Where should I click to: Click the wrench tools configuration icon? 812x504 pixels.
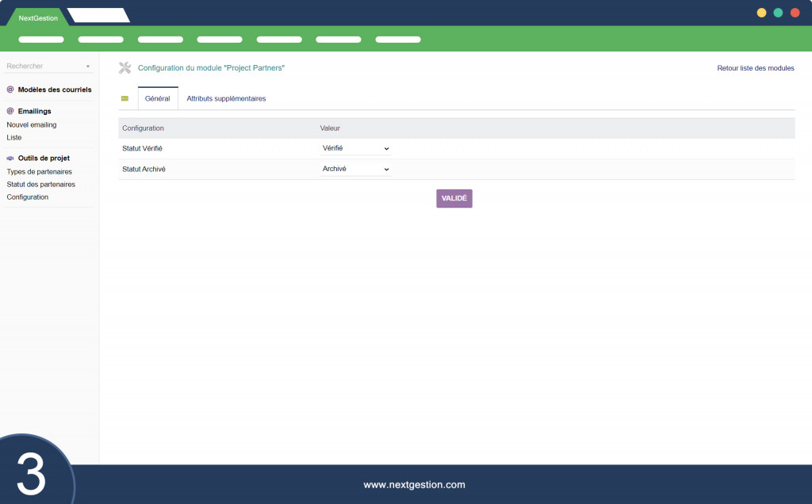(124, 68)
